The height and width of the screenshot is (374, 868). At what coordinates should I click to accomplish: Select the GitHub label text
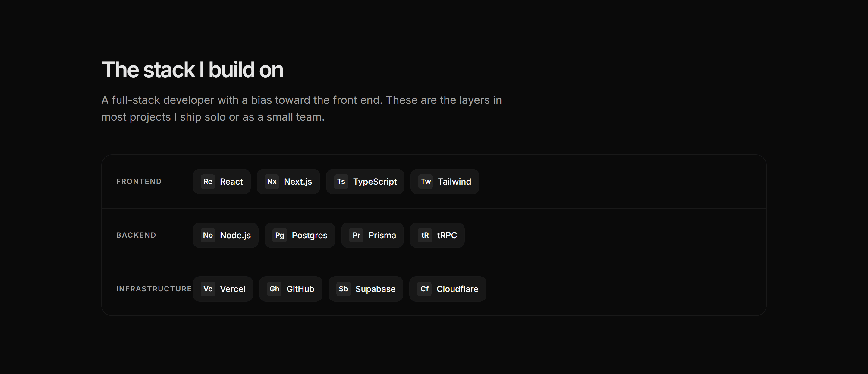click(300, 289)
